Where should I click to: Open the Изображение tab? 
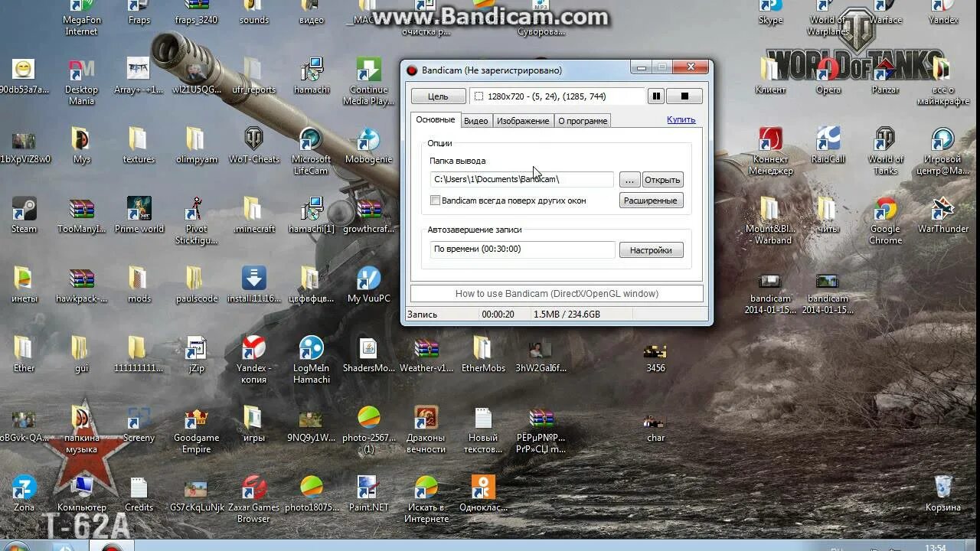click(523, 120)
